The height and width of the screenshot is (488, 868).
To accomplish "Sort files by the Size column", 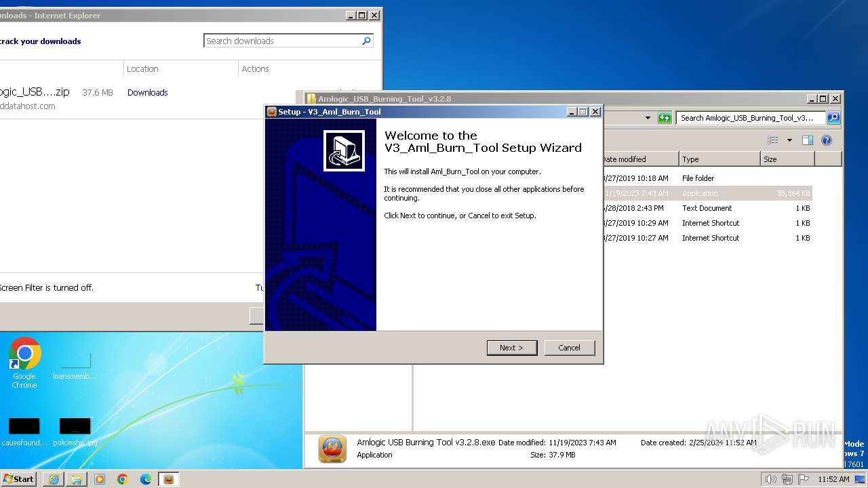I will coord(787,159).
